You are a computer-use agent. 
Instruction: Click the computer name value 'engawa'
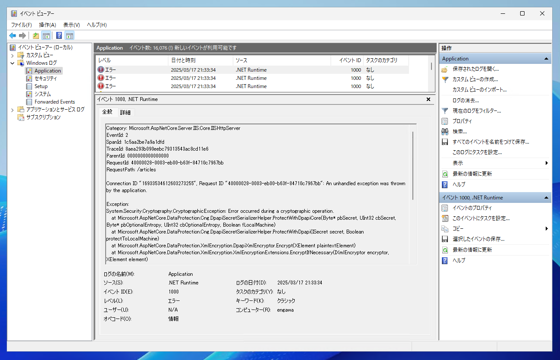click(x=285, y=310)
